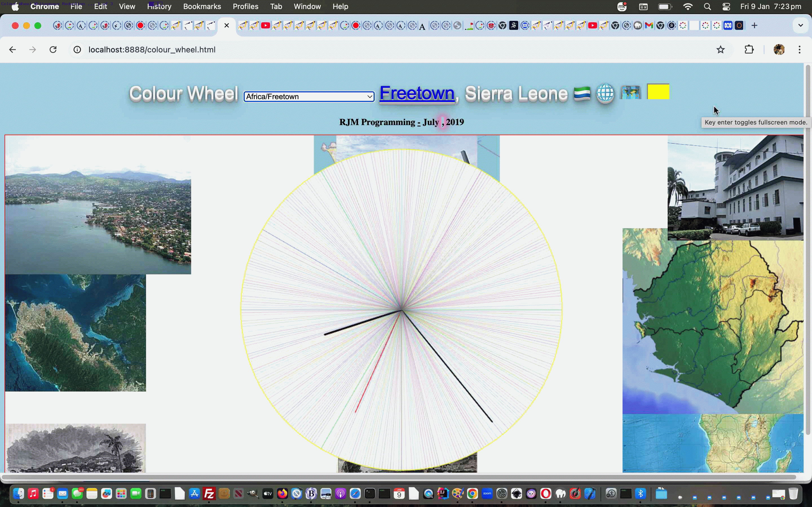Image resolution: width=812 pixels, height=507 pixels.
Task: Click the site information icon in address bar
Action: pyautogui.click(x=77, y=50)
